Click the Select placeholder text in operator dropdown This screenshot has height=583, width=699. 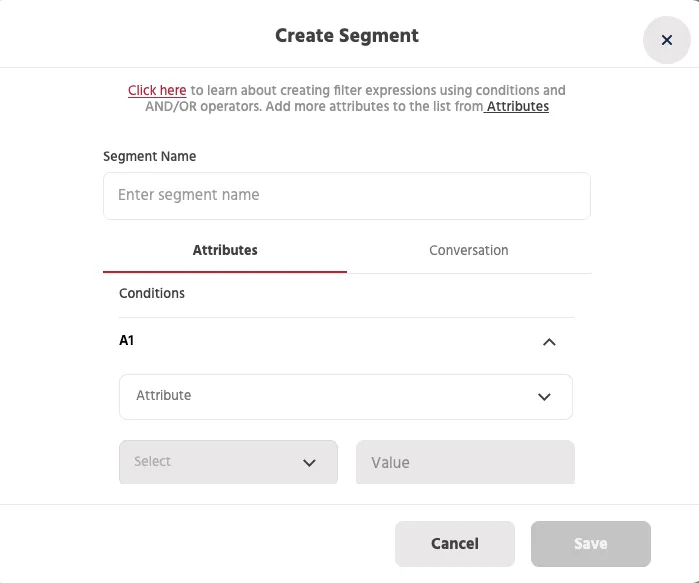coord(152,461)
